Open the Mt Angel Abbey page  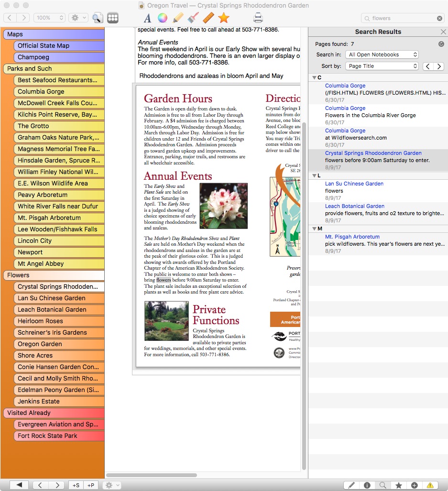59,263
